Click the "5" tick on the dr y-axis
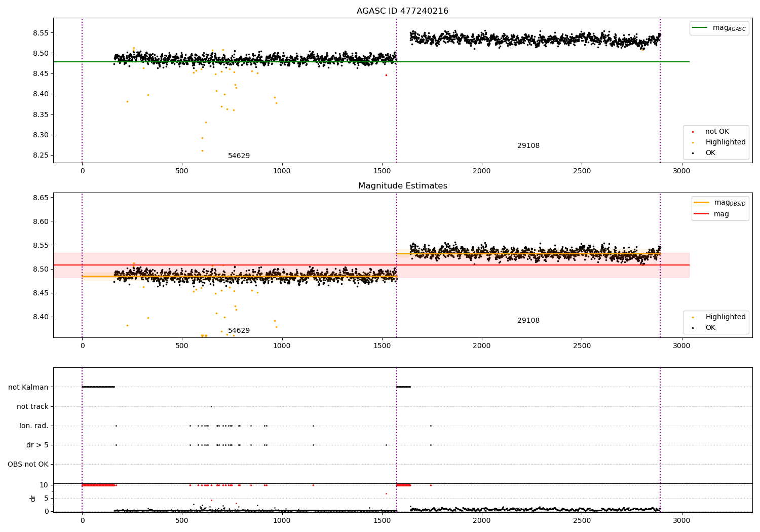760x532 pixels. point(46,499)
